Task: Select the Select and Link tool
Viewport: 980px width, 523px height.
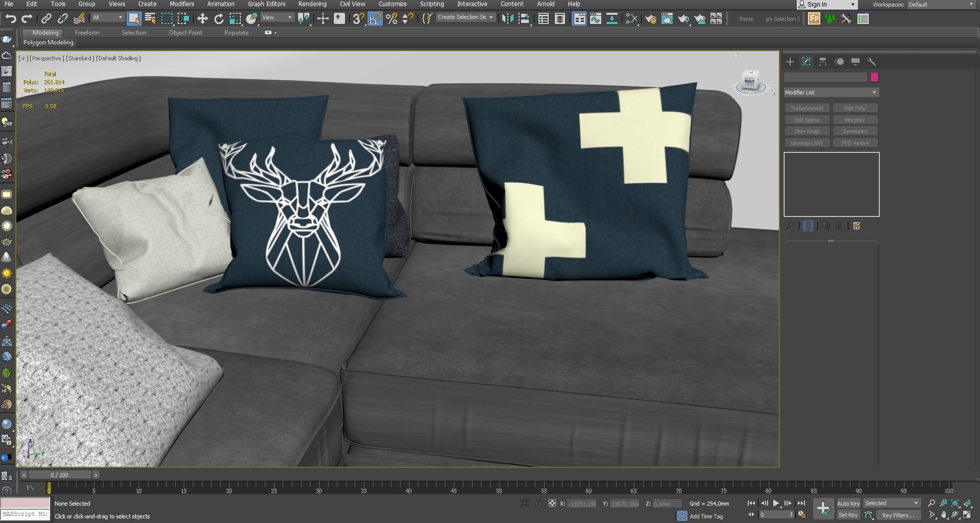Action: point(46,19)
